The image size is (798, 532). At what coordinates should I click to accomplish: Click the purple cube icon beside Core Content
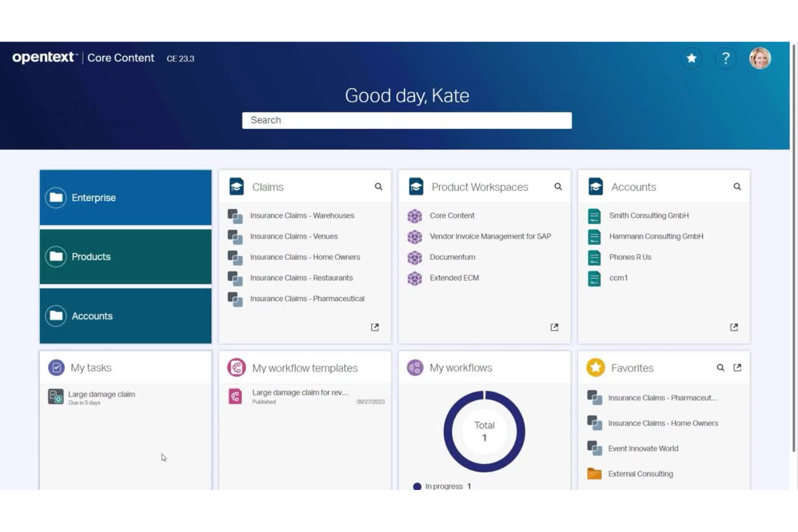click(x=415, y=215)
